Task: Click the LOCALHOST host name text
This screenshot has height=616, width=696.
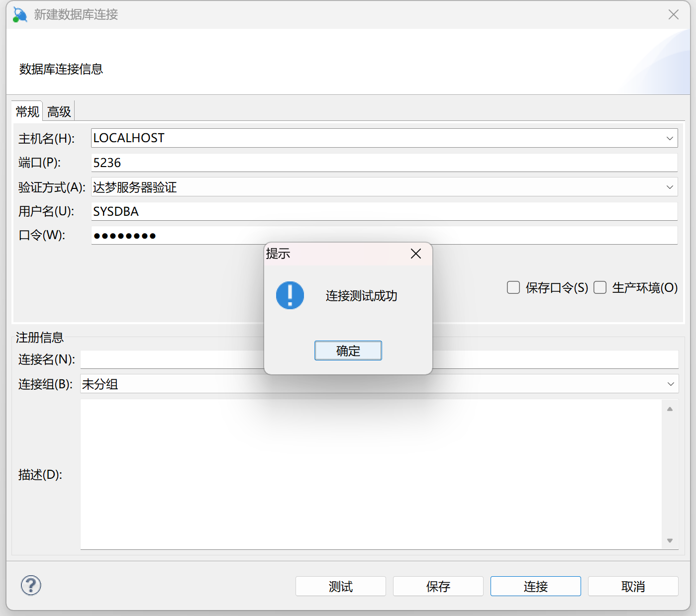Action: tap(129, 138)
